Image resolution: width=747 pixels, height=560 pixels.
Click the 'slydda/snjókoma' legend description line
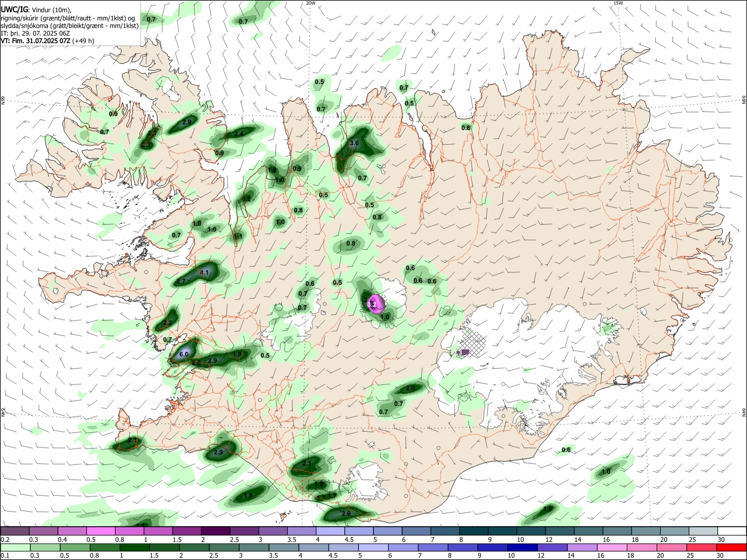(69, 25)
